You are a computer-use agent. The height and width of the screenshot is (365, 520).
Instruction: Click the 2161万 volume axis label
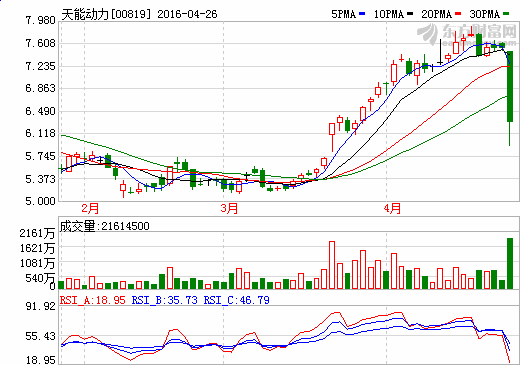coord(37,233)
